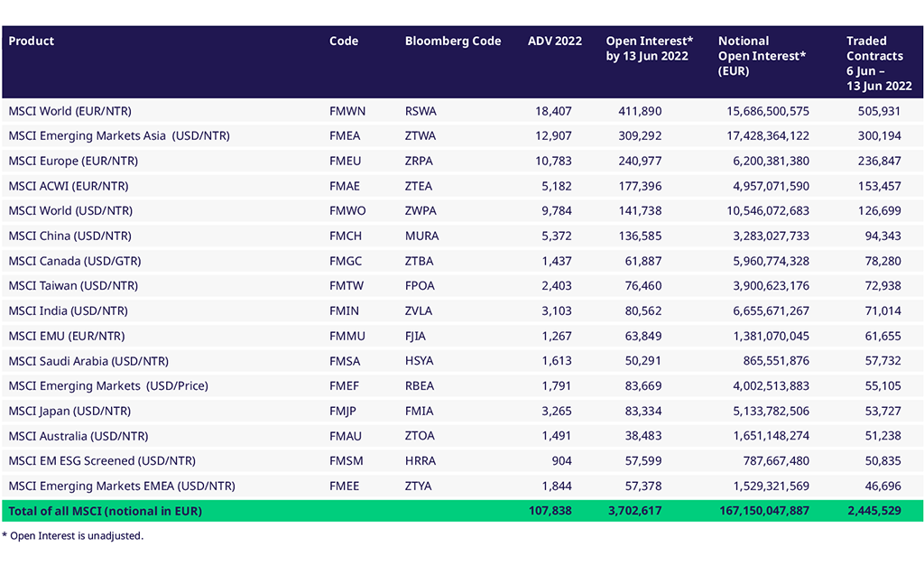
Task: Click the ADV 2022 column header
Action: point(554,42)
